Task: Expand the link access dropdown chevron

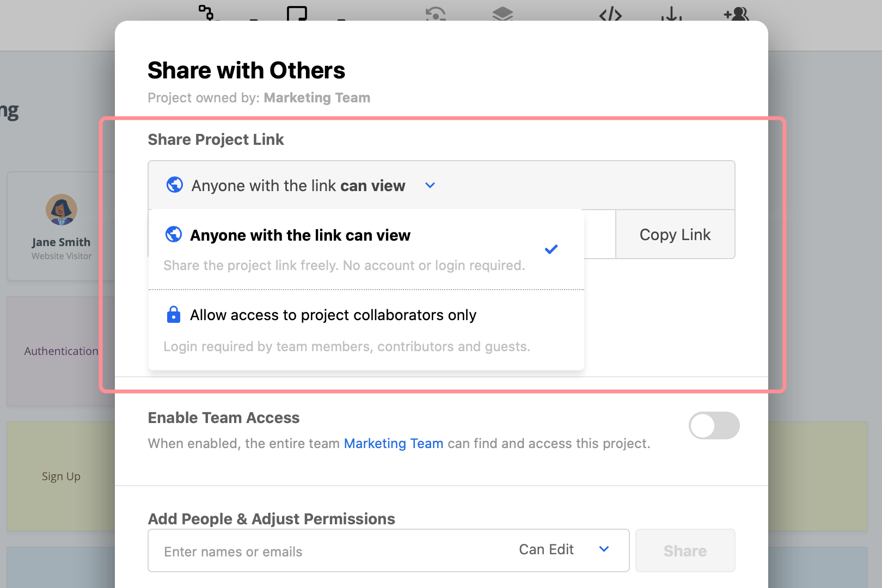Action: pos(430,186)
